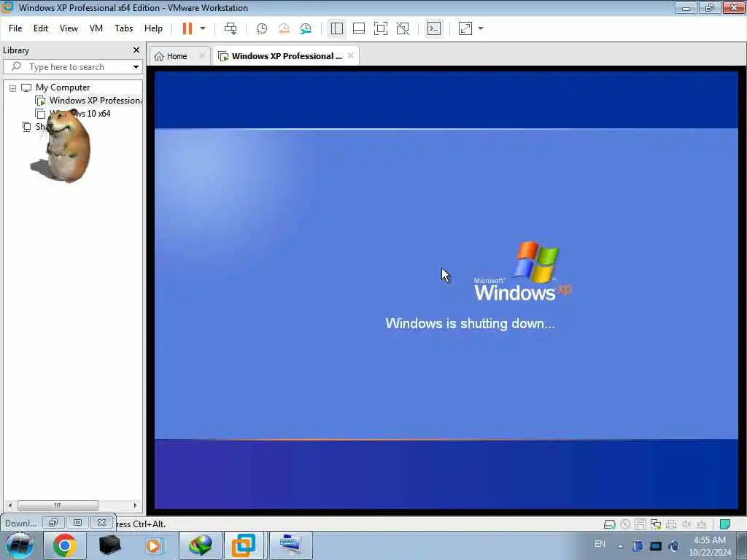Open the View menu
This screenshot has height=560, width=747.
pos(69,28)
